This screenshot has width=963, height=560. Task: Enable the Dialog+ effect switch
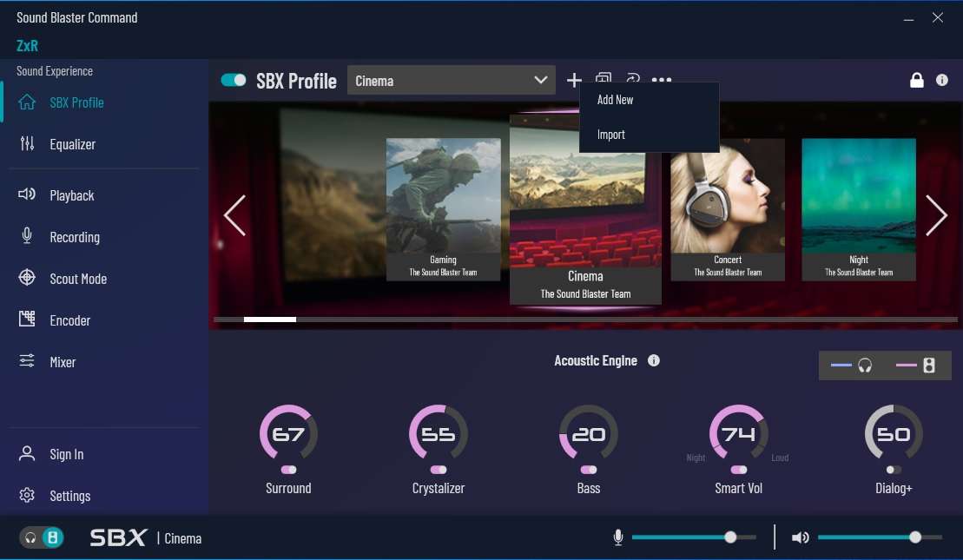[894, 470]
